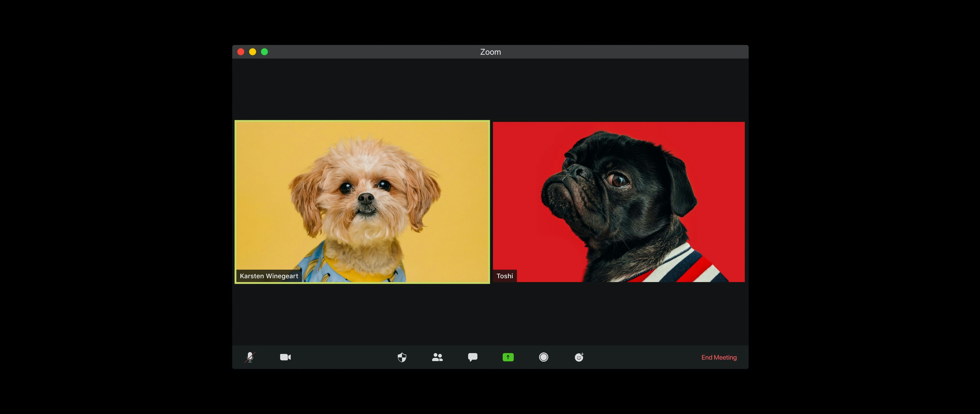The height and width of the screenshot is (414, 980).
Task: Show the Participants panel
Action: point(437,357)
